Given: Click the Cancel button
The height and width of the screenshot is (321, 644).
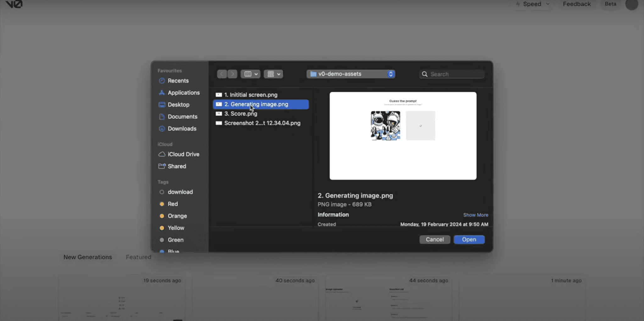Looking at the screenshot, I should pyautogui.click(x=435, y=239).
